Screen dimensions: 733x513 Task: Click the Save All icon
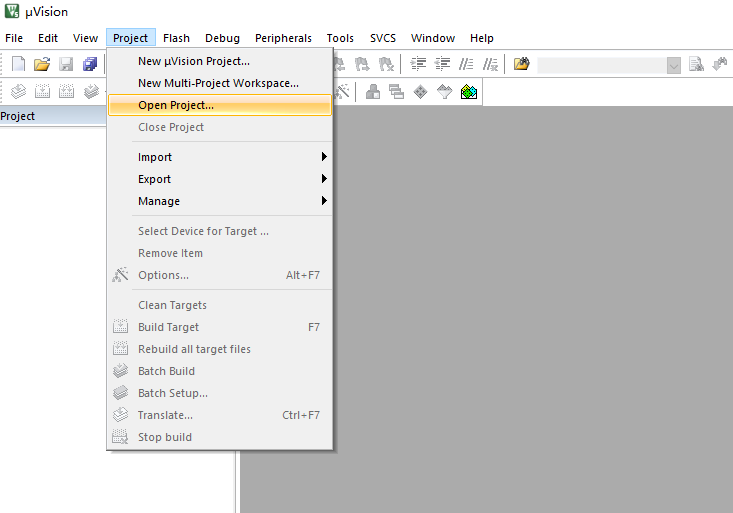pos(90,64)
